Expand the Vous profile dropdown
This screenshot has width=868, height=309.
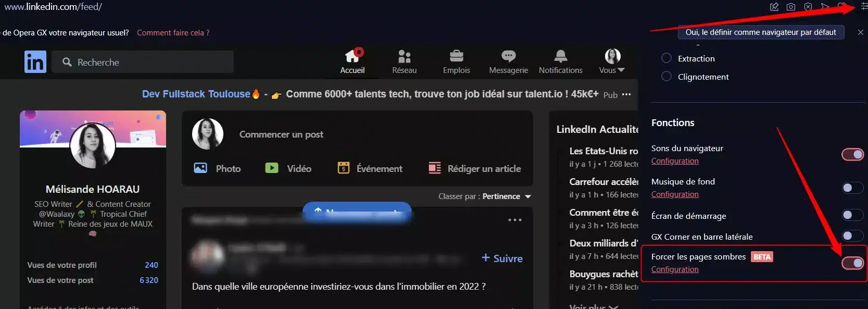(x=612, y=60)
